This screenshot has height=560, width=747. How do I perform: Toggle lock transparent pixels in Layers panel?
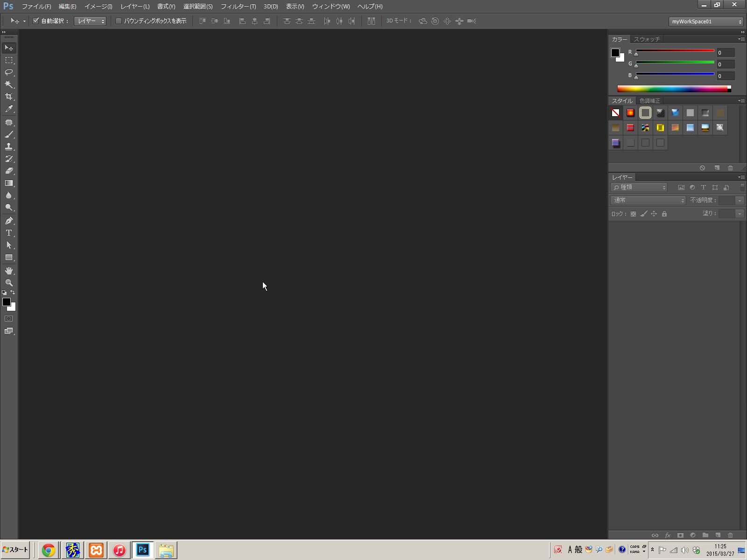(x=633, y=214)
